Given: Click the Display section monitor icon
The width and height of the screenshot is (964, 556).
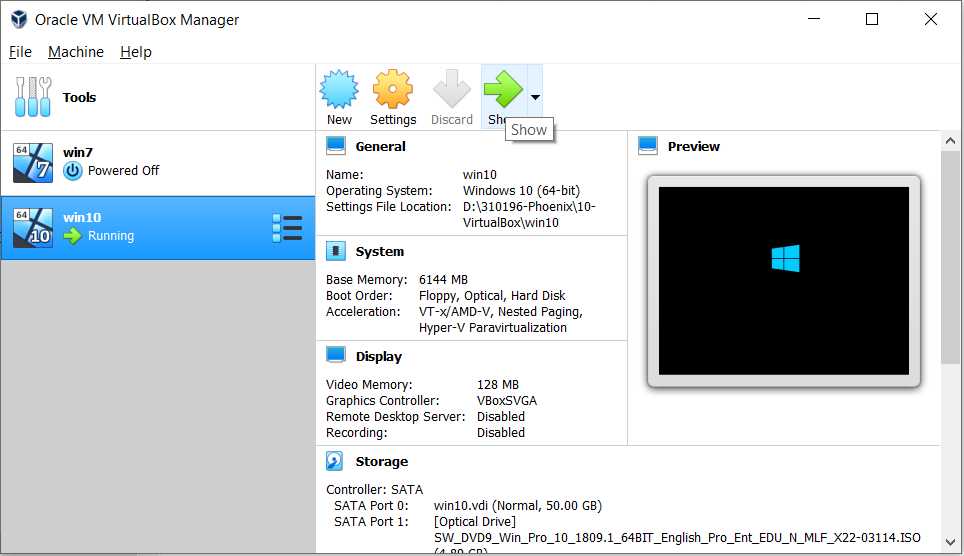Looking at the screenshot, I should 336,355.
